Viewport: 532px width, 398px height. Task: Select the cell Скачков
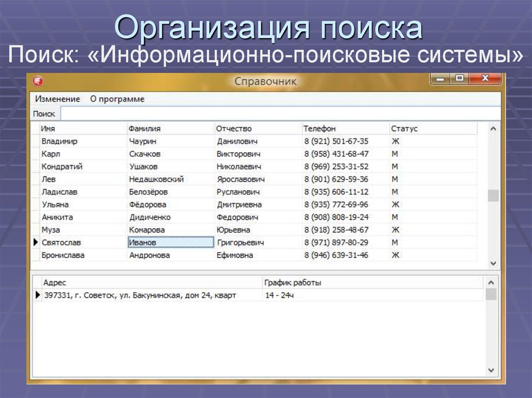(x=170, y=154)
